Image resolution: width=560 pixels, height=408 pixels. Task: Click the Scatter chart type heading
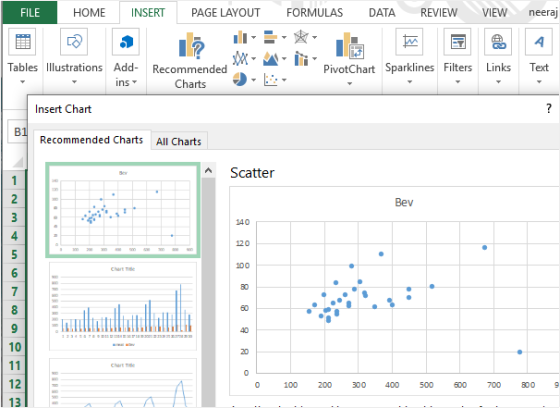click(x=252, y=173)
